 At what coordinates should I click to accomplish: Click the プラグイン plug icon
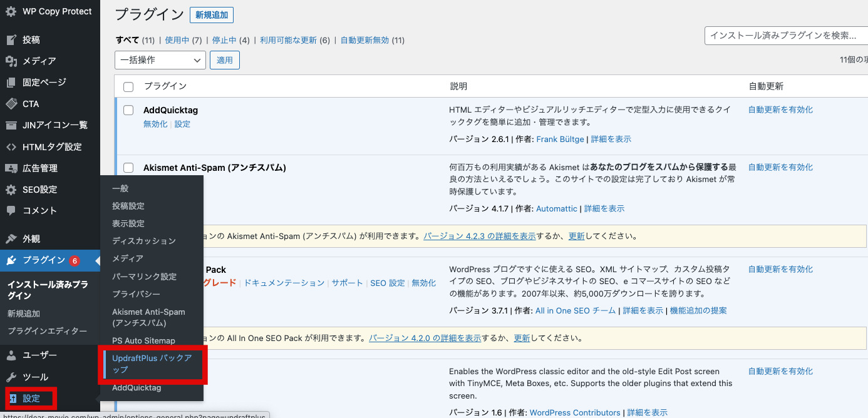[x=11, y=260]
